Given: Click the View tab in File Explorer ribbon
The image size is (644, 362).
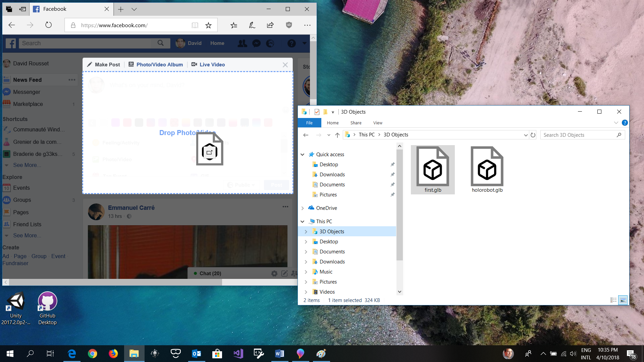Looking at the screenshot, I should (x=378, y=123).
